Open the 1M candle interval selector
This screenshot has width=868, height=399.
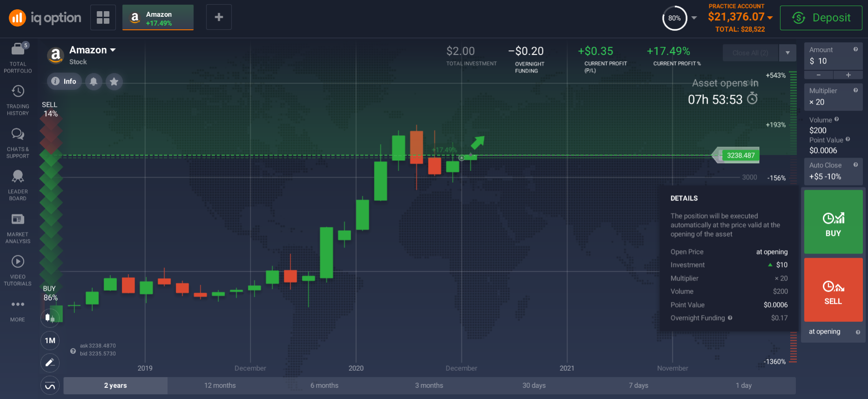click(x=50, y=340)
